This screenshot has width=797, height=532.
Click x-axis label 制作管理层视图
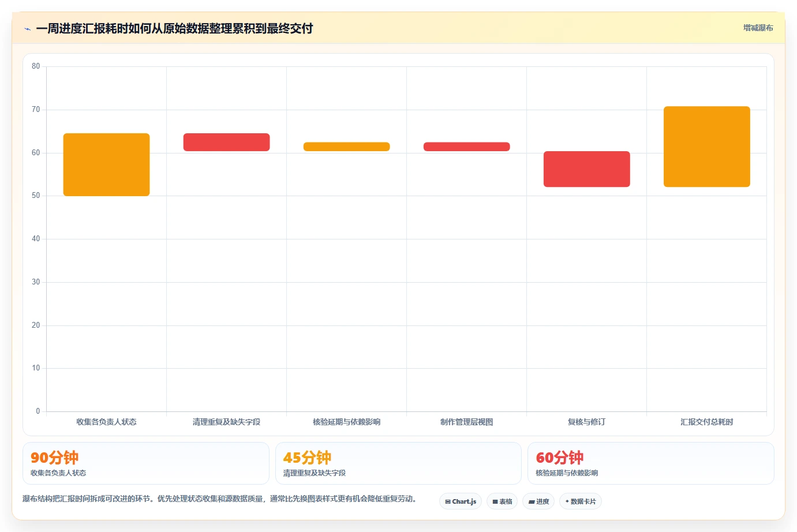click(466, 422)
